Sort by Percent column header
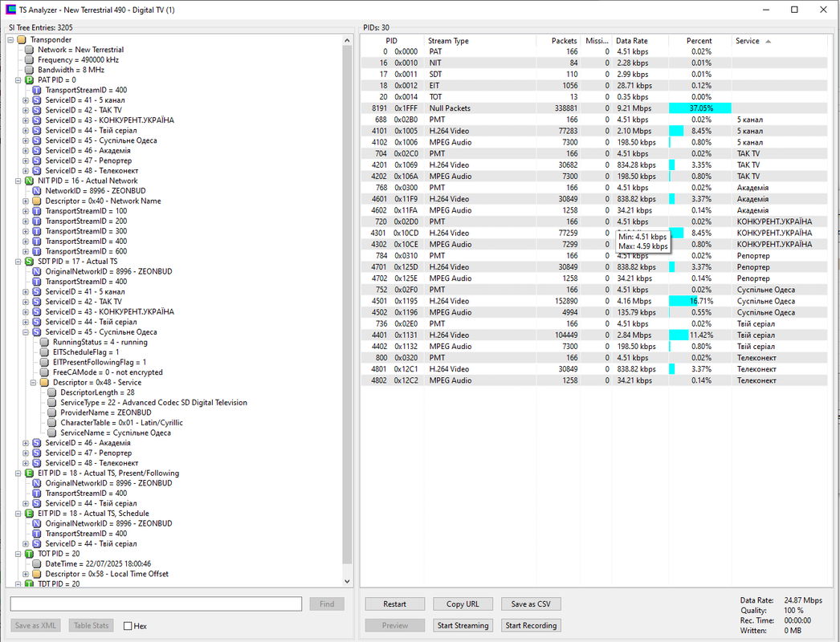The width and height of the screenshot is (840, 642). 699,41
